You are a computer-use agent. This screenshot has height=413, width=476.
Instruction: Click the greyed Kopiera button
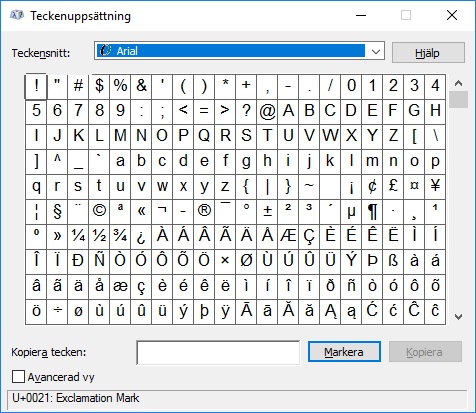tap(425, 352)
